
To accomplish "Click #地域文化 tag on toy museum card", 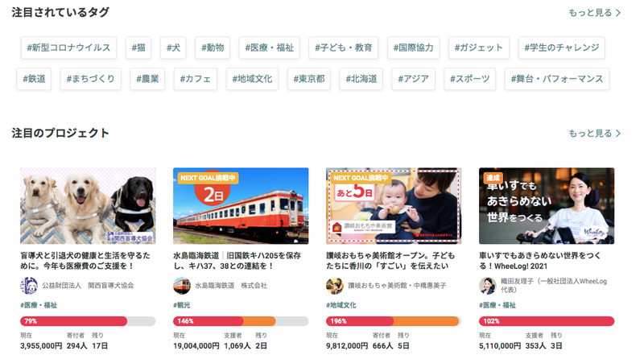I will pyautogui.click(x=341, y=305).
